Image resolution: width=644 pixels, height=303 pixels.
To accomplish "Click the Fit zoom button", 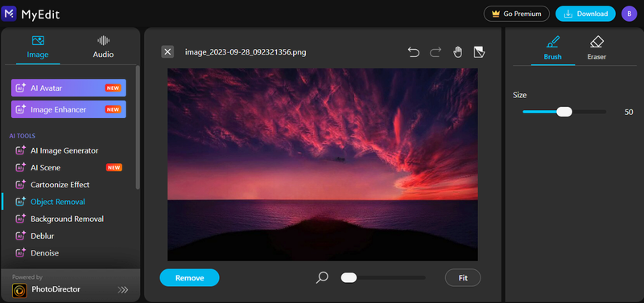I will click(463, 277).
